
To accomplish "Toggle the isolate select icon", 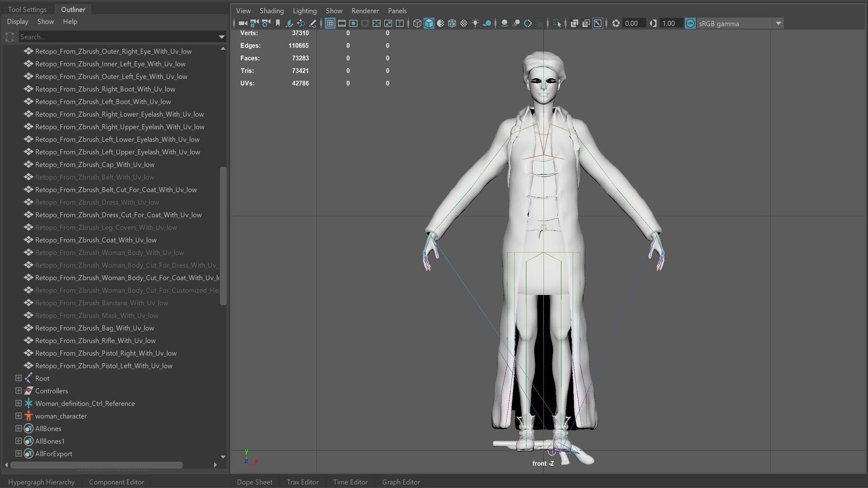I will click(557, 23).
